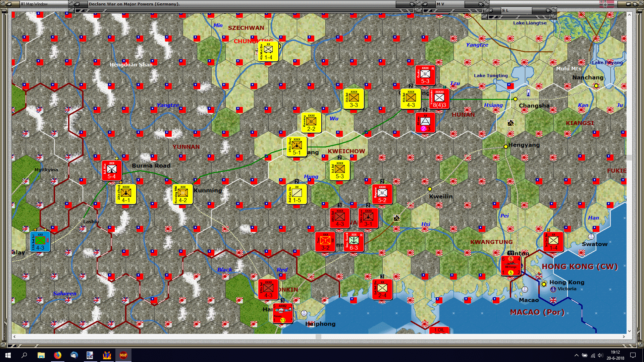644x362 pixels.
Task: Select the yellow 1-4 unit at Chungking
Action: [x=268, y=51]
